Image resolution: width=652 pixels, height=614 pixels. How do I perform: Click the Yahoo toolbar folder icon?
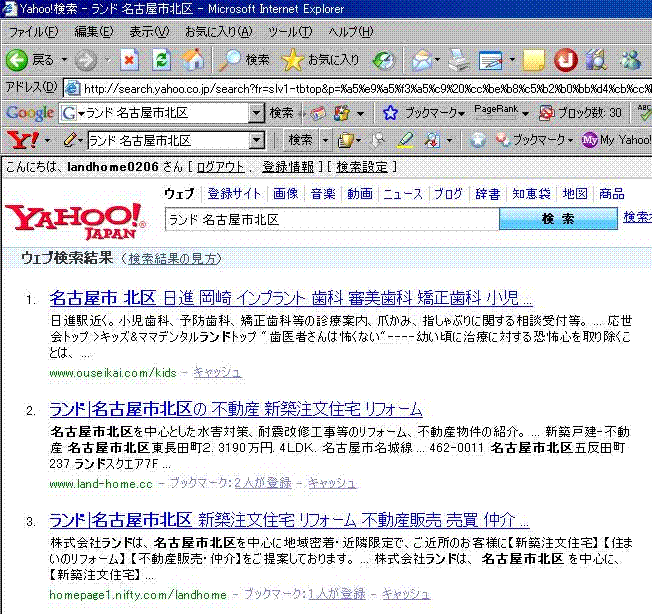(345, 141)
